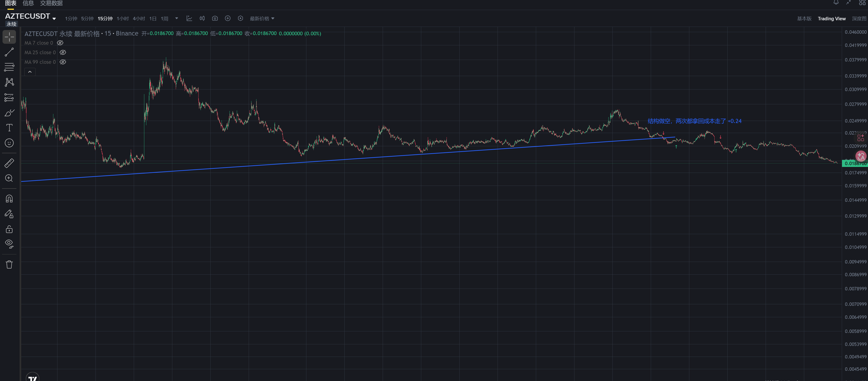Viewport: 868px width, 381px height.
Task: Select the 1小时 timeframe
Action: coord(122,18)
